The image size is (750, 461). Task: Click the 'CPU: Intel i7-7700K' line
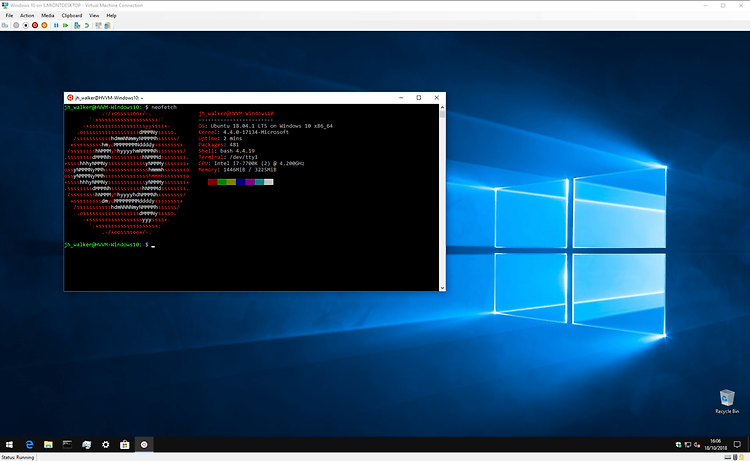point(252,164)
